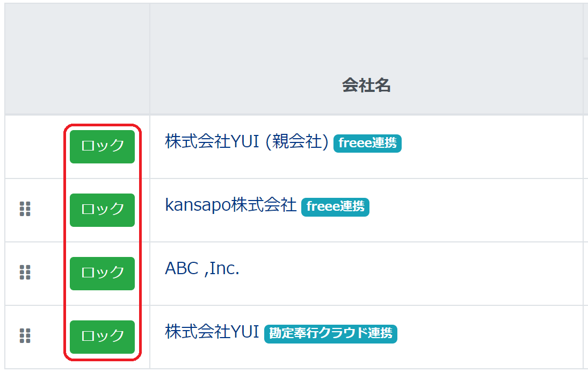Click the partially visible header right of 会社名
The height and width of the screenshot is (372, 588).
(585, 59)
